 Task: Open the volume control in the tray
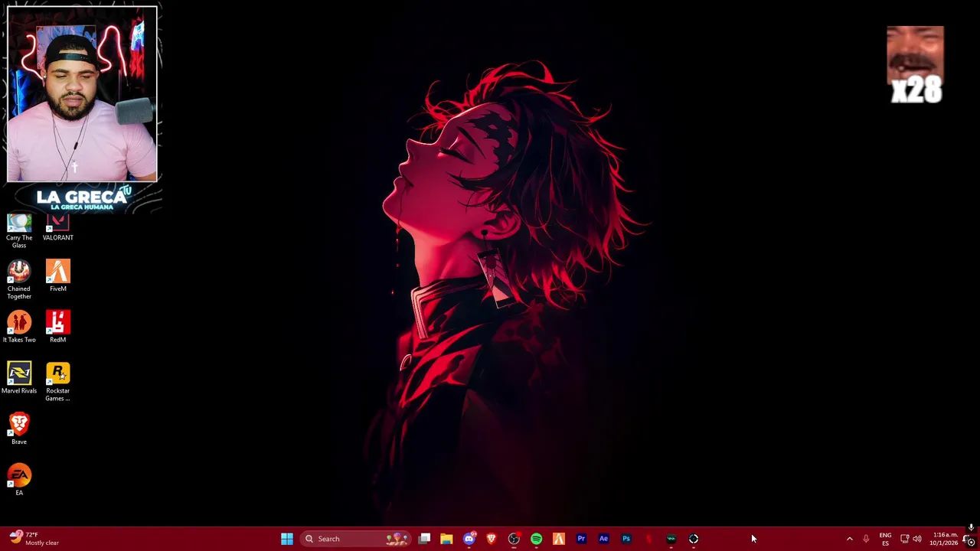click(x=917, y=539)
